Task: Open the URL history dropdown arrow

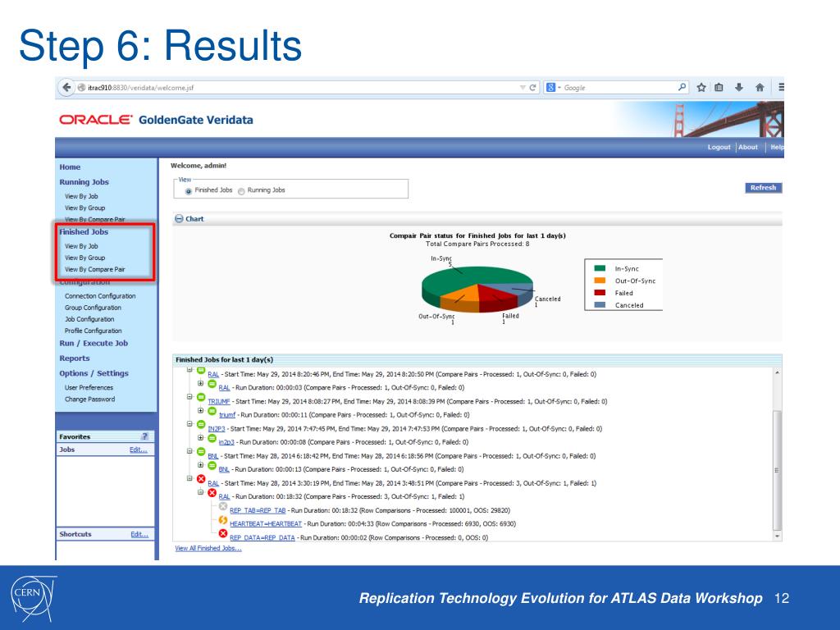Action: click(523, 87)
